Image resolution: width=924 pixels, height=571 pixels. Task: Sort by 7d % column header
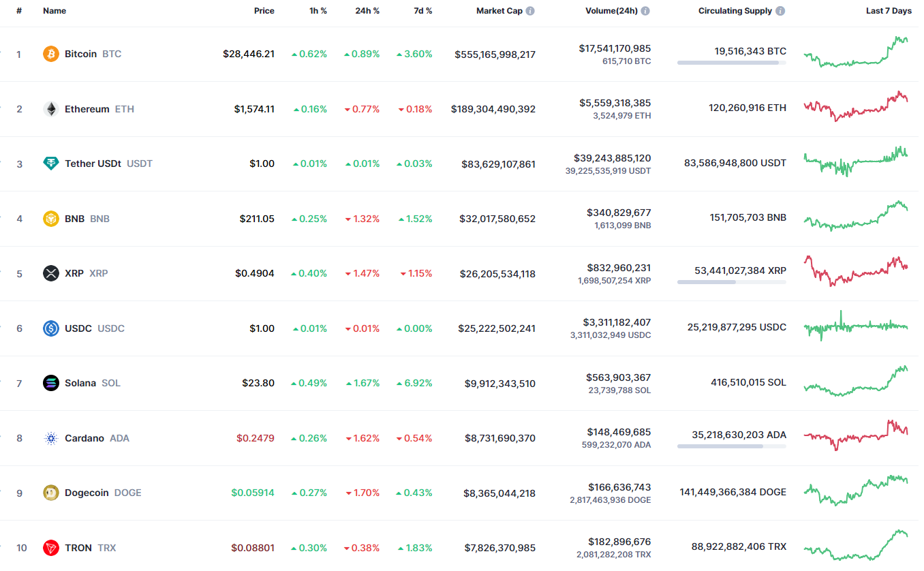pos(422,11)
